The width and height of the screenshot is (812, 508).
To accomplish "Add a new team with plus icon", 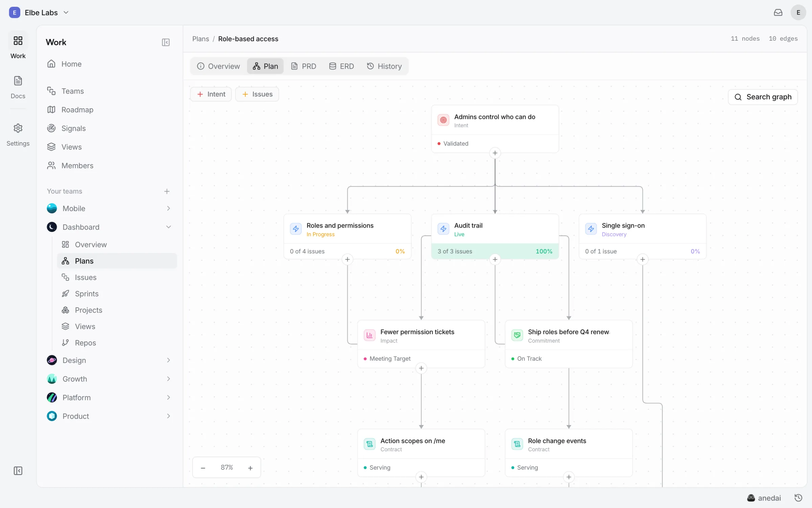I will click(167, 191).
